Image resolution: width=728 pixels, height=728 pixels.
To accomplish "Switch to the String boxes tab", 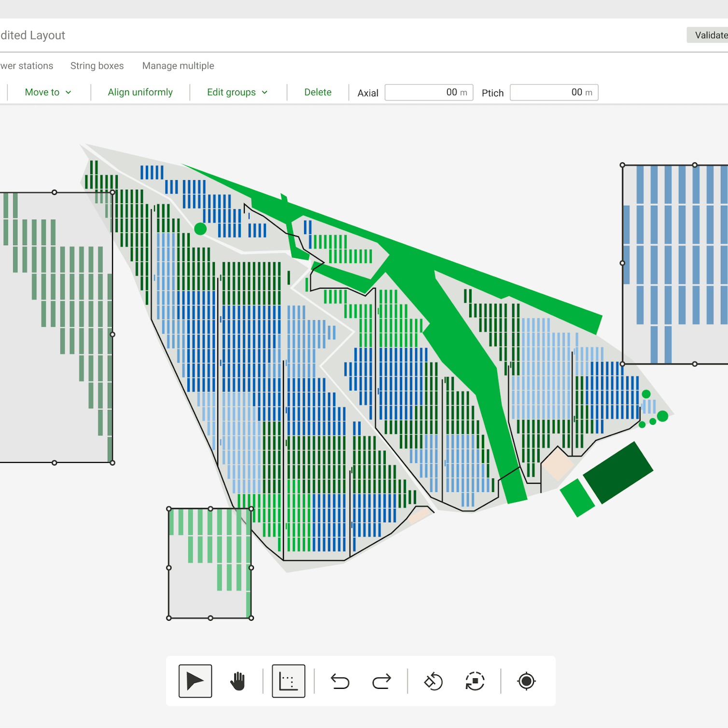I will (97, 66).
